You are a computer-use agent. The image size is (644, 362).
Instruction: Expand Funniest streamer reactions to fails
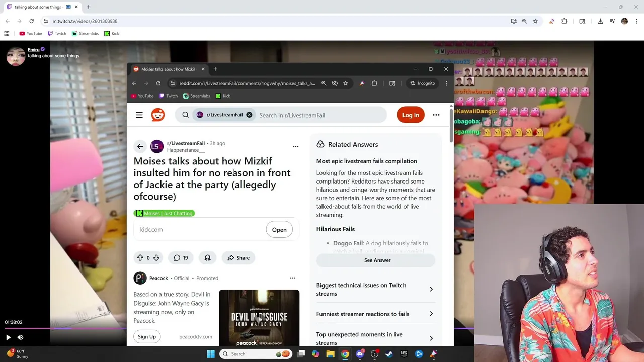click(375, 314)
